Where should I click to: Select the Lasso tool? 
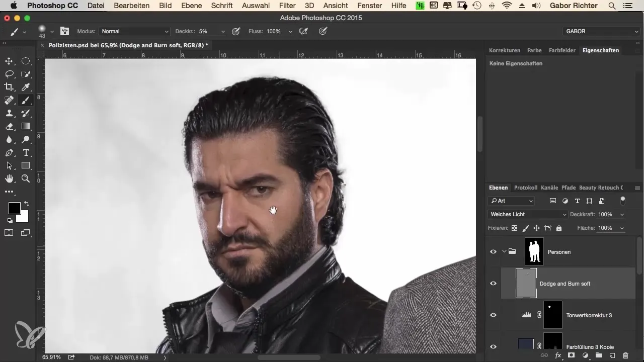(x=9, y=74)
